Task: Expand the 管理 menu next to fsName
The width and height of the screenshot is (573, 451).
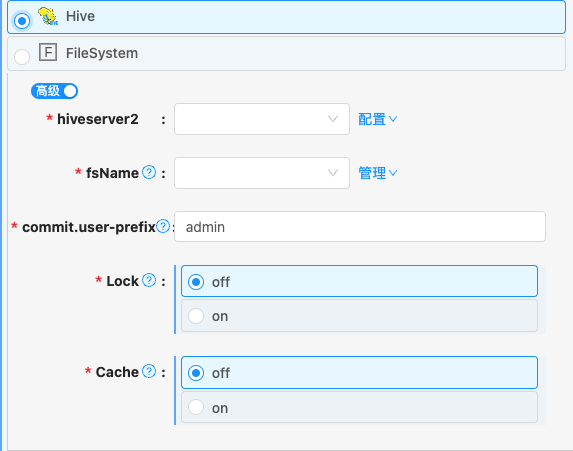Action: [377, 173]
